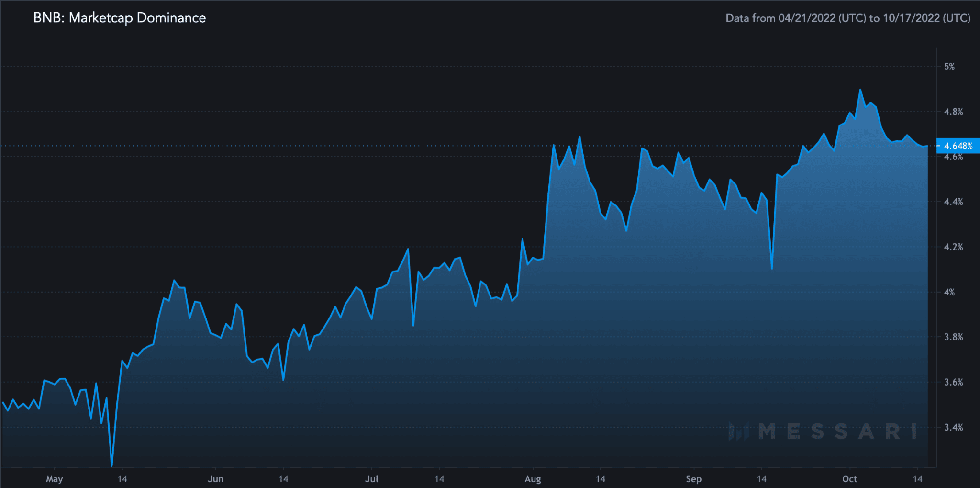Click the data range text from 04/21/2022 to 10/17/2022
The width and height of the screenshot is (980, 488).
click(x=848, y=18)
